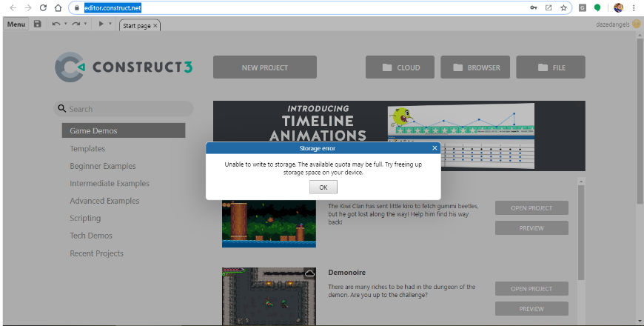Click the page vertical scrollbar
This screenshot has width=644, height=326.
click(x=640, y=122)
